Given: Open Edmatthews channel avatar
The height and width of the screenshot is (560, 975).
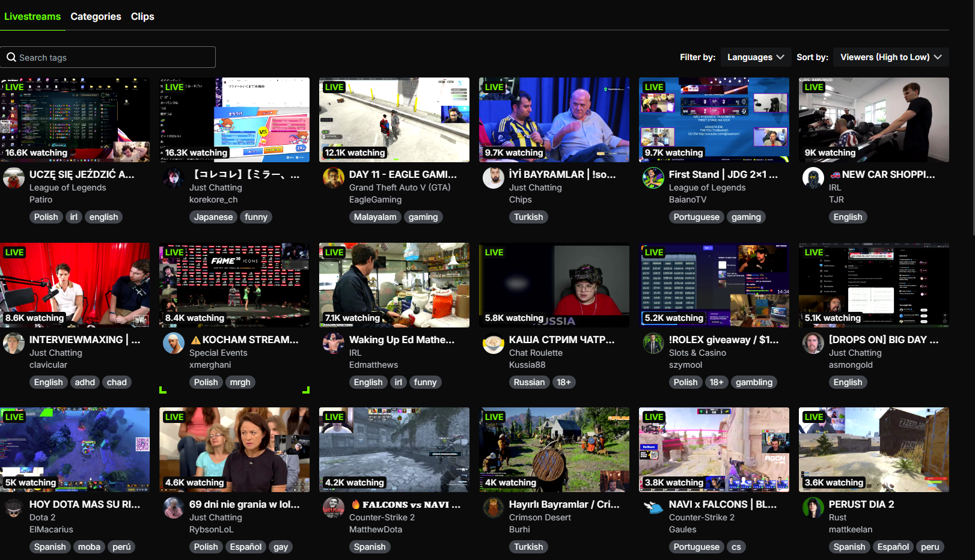Looking at the screenshot, I should (x=334, y=344).
